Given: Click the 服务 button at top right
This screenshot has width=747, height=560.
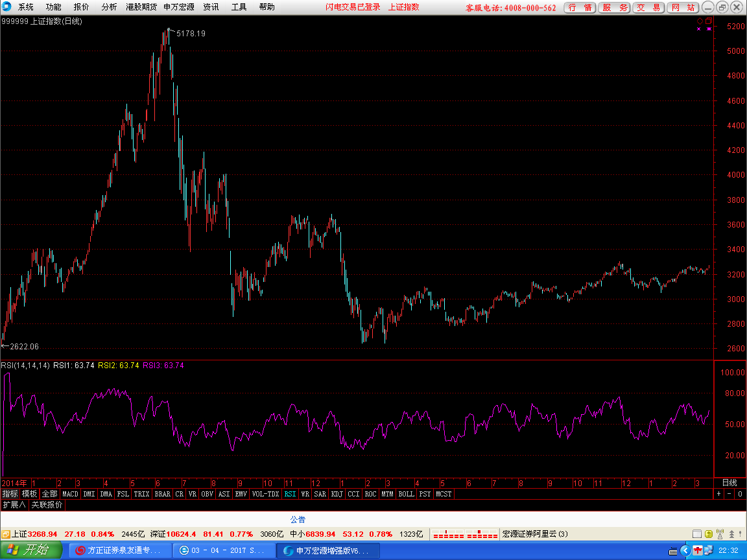Looking at the screenshot, I should (x=615, y=7).
